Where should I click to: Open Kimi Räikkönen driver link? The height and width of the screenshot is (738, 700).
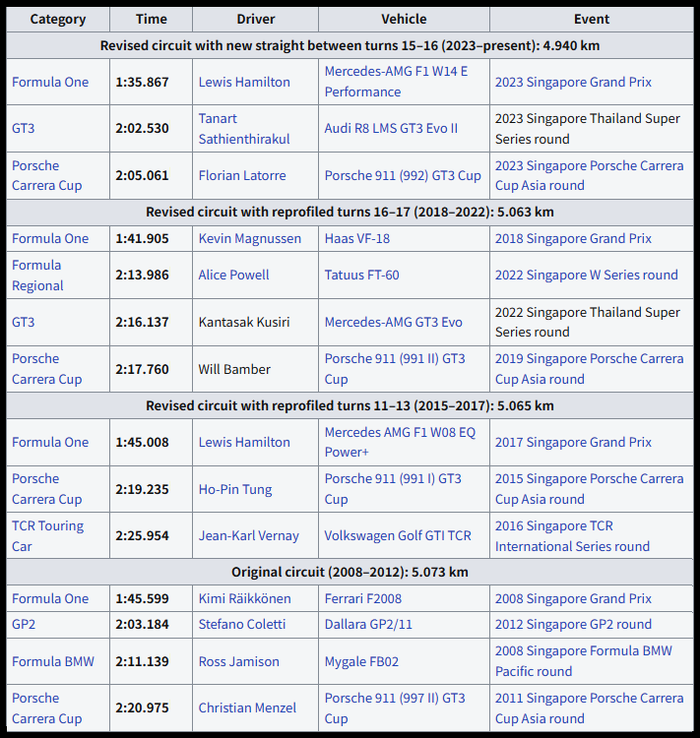244,598
